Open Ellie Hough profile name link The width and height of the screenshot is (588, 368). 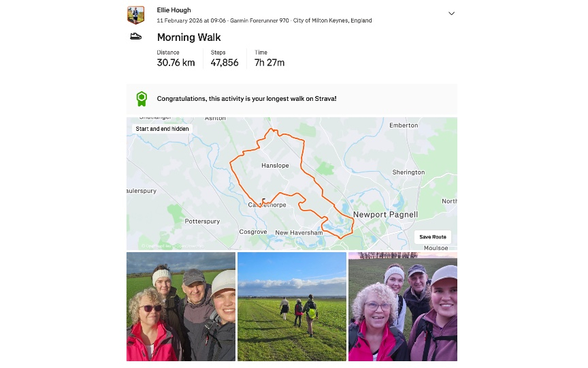174,10
